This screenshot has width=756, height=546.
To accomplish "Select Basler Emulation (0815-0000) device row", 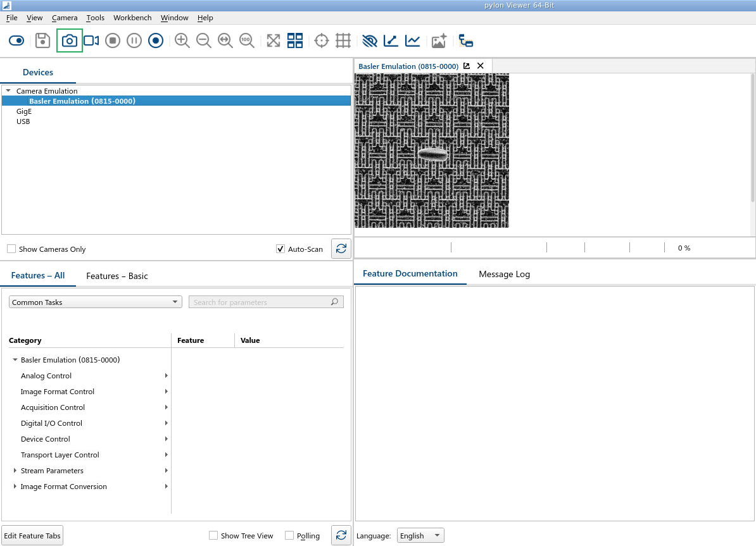I will point(177,101).
